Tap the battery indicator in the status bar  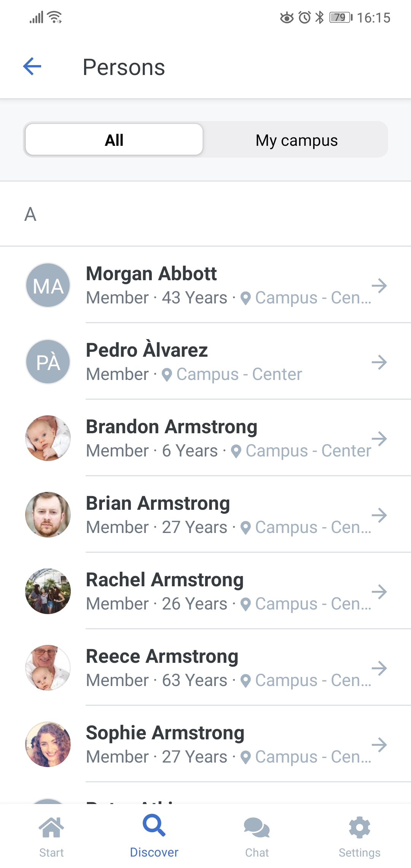341,18
